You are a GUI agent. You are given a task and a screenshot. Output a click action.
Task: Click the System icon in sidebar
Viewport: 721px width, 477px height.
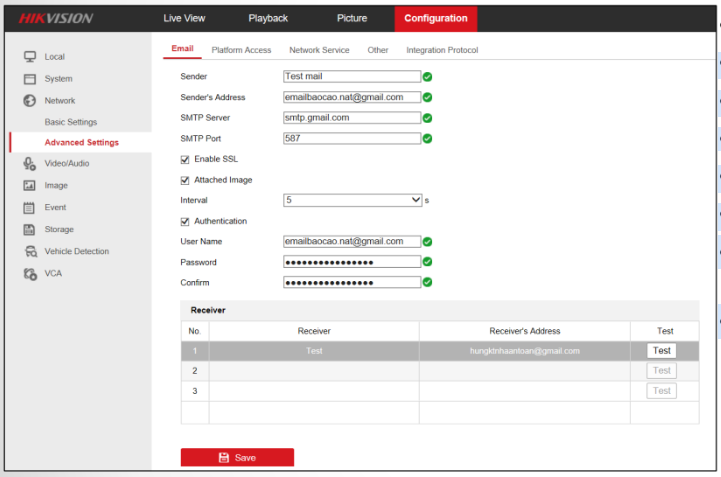[x=29, y=79]
